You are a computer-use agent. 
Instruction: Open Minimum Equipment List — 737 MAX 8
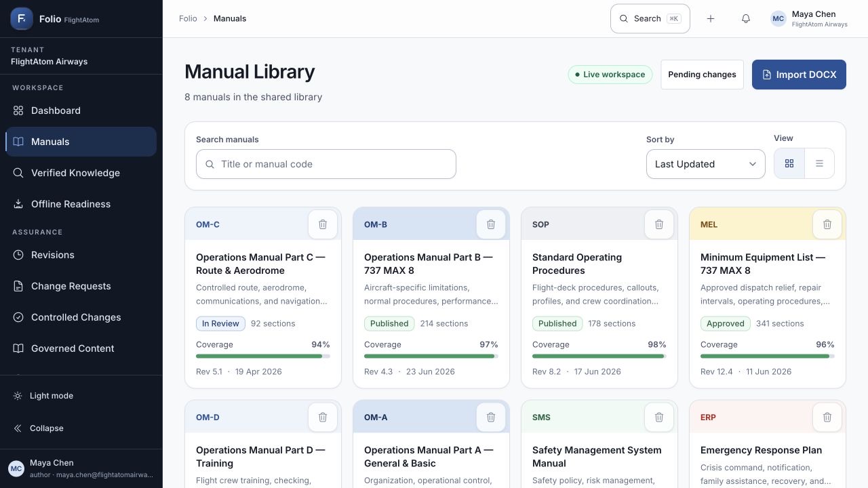click(763, 264)
